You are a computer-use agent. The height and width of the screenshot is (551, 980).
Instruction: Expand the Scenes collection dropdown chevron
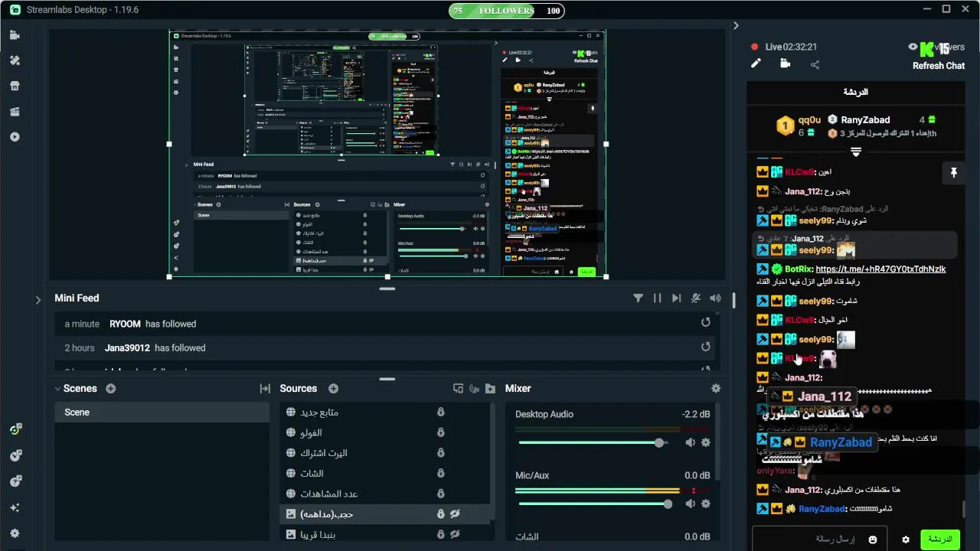tap(57, 389)
